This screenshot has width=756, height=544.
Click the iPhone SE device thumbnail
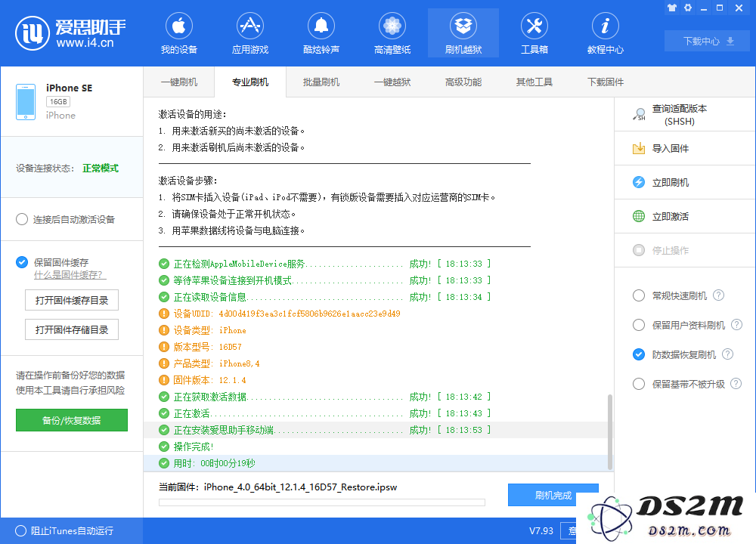(x=26, y=102)
